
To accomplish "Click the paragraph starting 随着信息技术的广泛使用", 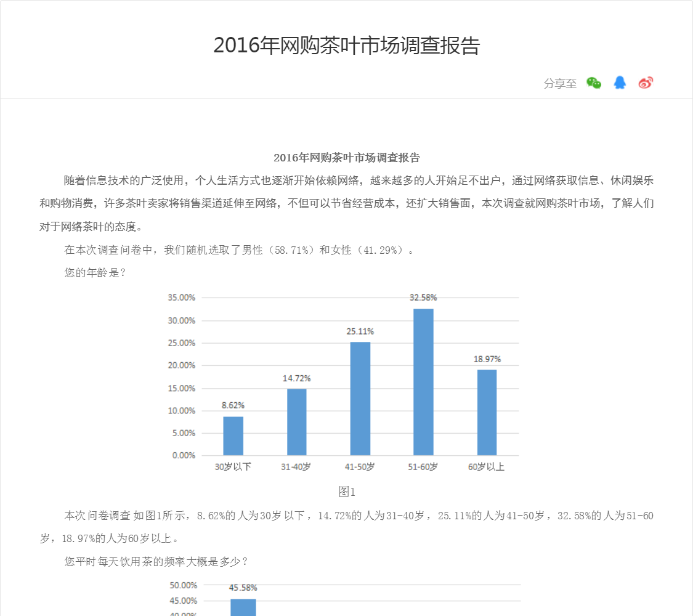I will point(346,203).
